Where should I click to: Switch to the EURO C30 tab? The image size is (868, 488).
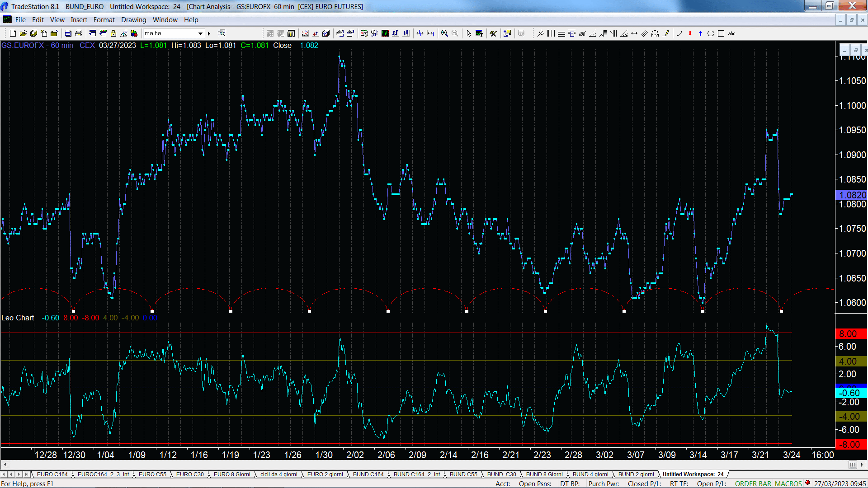(x=190, y=474)
